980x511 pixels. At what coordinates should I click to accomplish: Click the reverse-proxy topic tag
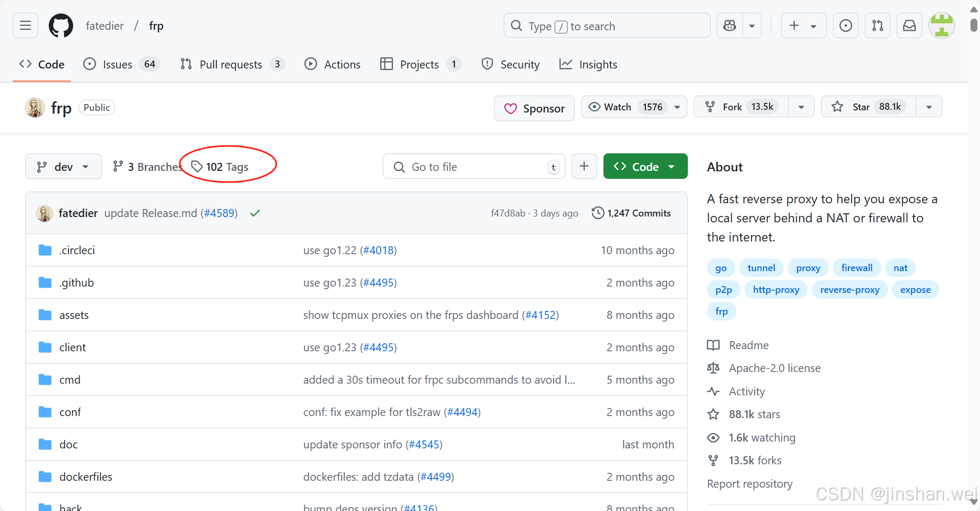pyautogui.click(x=850, y=290)
